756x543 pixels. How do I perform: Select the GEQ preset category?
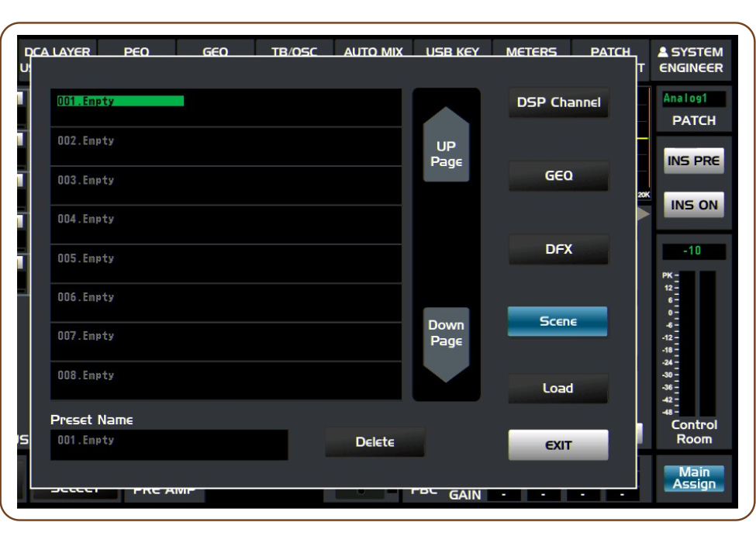tap(558, 176)
